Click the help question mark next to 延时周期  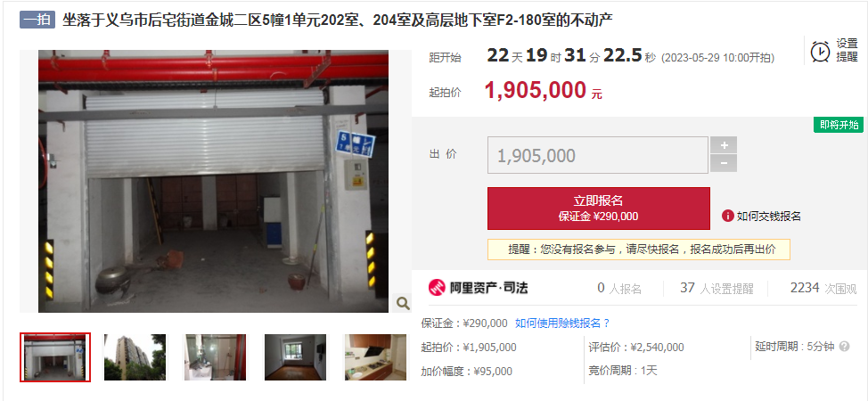[x=844, y=347]
